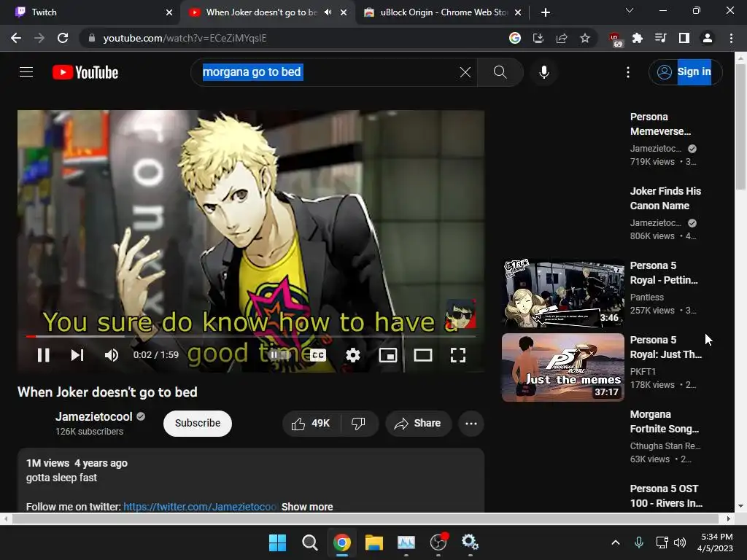Open Windows Start menu

[x=277, y=542]
